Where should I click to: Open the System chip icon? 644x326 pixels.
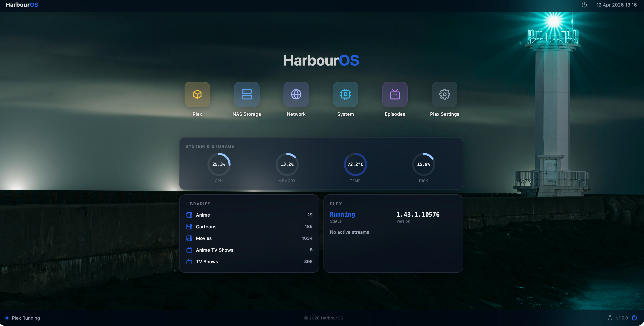[346, 94]
